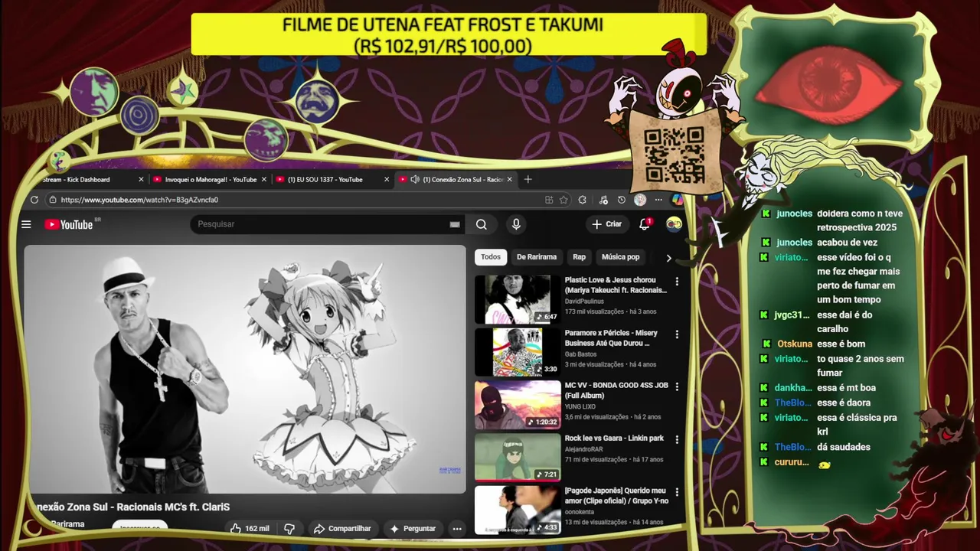The height and width of the screenshot is (551, 980).
Task: Open the browser profile avatar
Action: (640, 200)
